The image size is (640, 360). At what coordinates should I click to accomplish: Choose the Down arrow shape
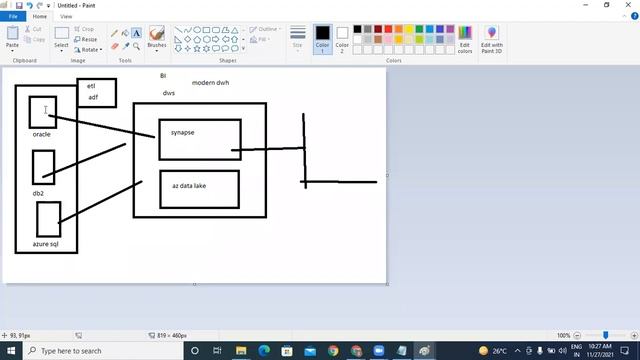click(x=178, y=49)
